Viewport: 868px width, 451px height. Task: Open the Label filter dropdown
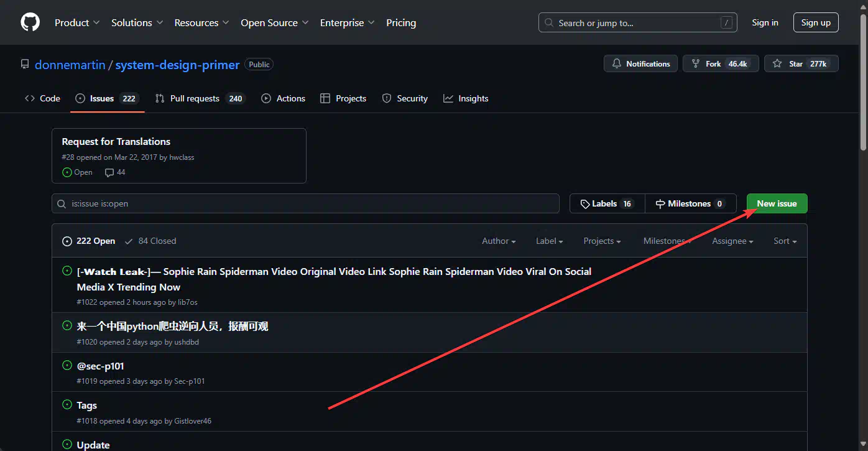[x=550, y=241]
